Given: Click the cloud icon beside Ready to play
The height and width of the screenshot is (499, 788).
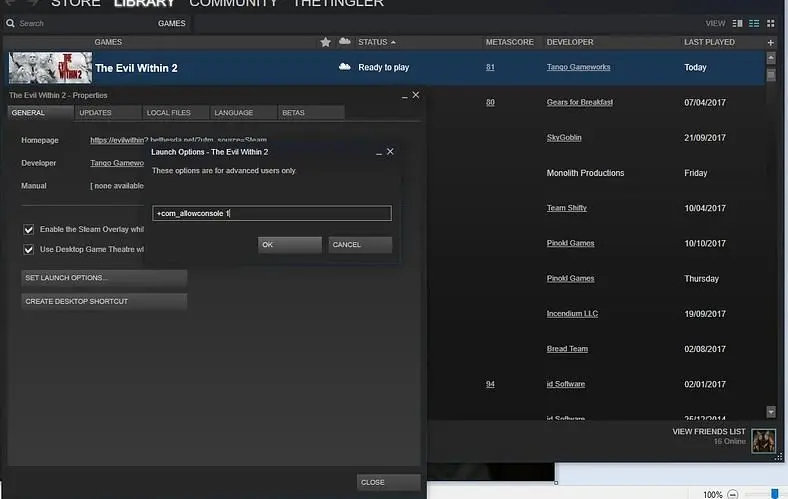Looking at the screenshot, I should [x=345, y=66].
